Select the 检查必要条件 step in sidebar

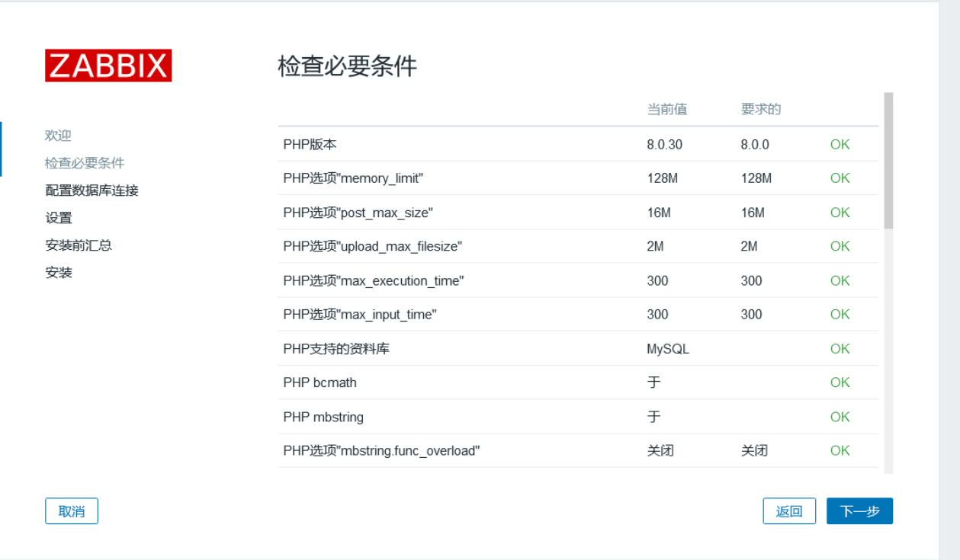[85, 163]
